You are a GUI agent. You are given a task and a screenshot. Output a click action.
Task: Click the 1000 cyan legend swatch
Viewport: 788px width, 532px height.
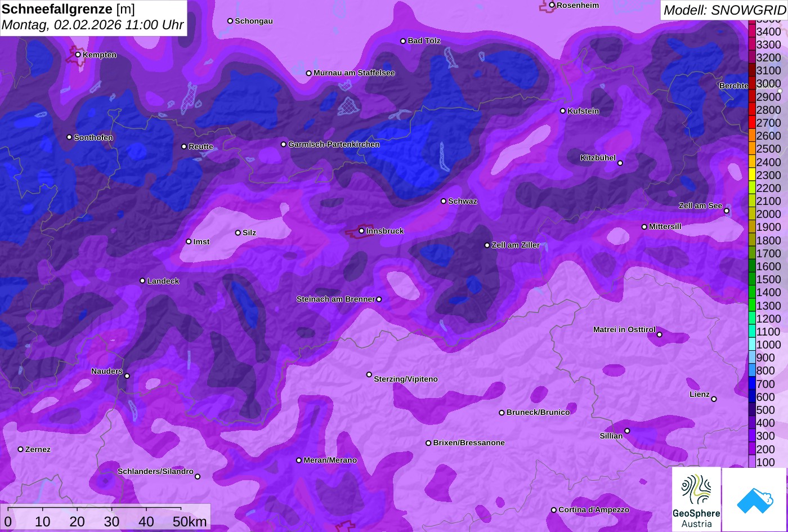(x=751, y=345)
